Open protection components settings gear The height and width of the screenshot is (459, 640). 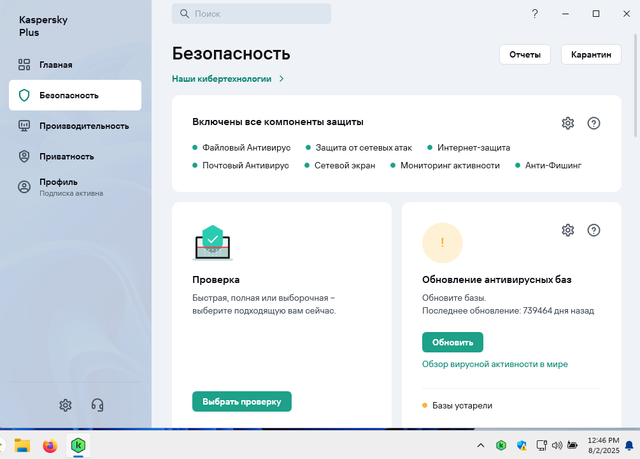click(x=568, y=123)
